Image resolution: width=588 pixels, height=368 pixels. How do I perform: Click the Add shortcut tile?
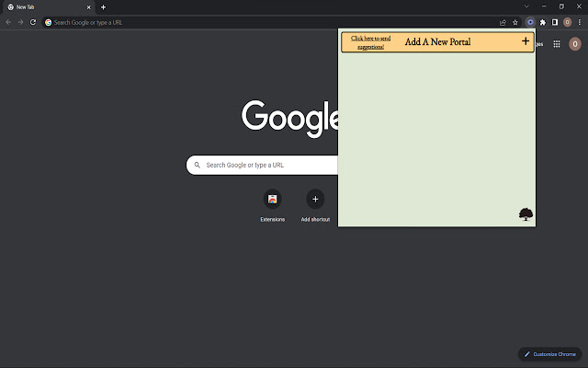point(315,205)
